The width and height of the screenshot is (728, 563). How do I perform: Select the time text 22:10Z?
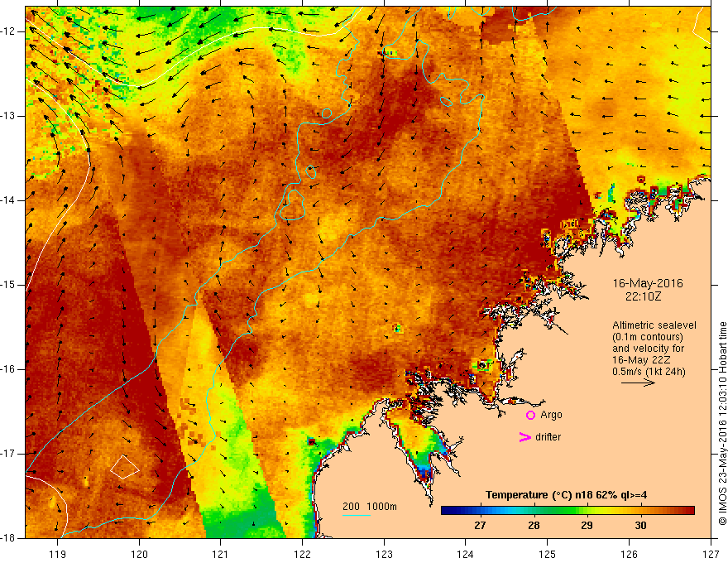click(643, 296)
